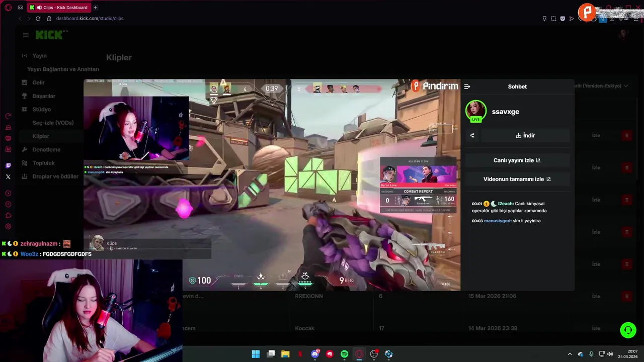View site security lock info

49,19
